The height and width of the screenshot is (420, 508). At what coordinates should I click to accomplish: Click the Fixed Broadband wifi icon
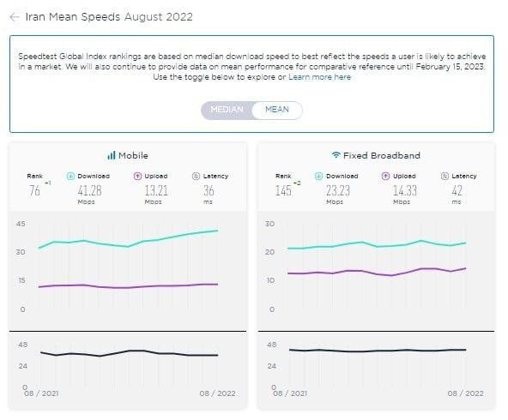(x=336, y=155)
